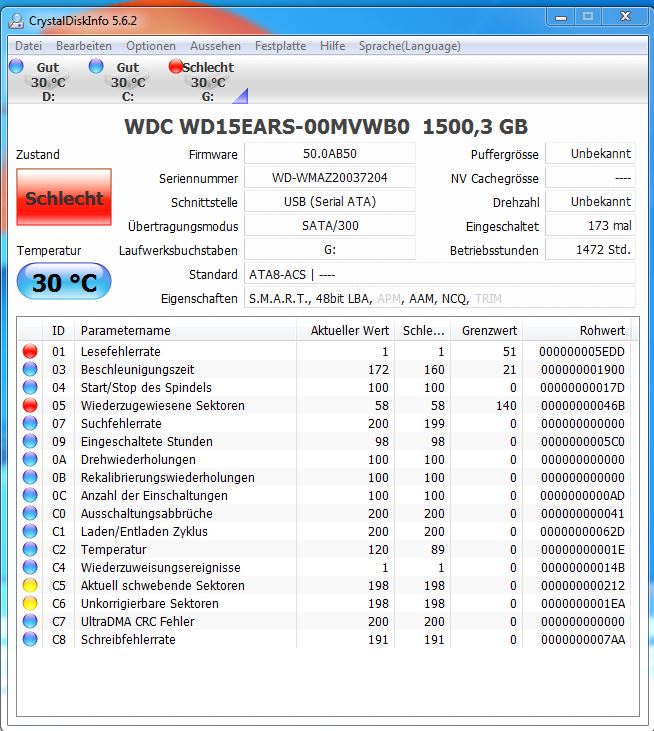Minimize the CrystalDiskInfo window
The width and height of the screenshot is (654, 731).
[x=561, y=18]
